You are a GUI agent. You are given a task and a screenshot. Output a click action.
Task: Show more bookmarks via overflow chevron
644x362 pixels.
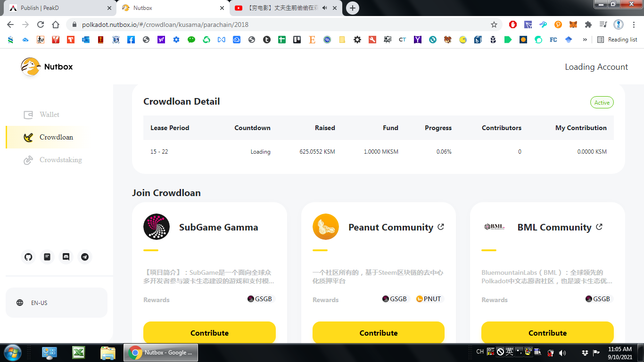pyautogui.click(x=585, y=40)
